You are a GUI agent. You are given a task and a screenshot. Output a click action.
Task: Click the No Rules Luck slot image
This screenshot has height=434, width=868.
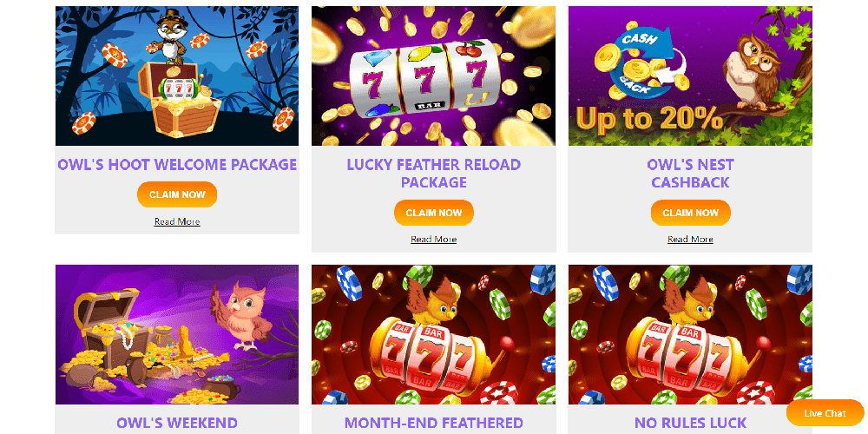pyautogui.click(x=690, y=334)
